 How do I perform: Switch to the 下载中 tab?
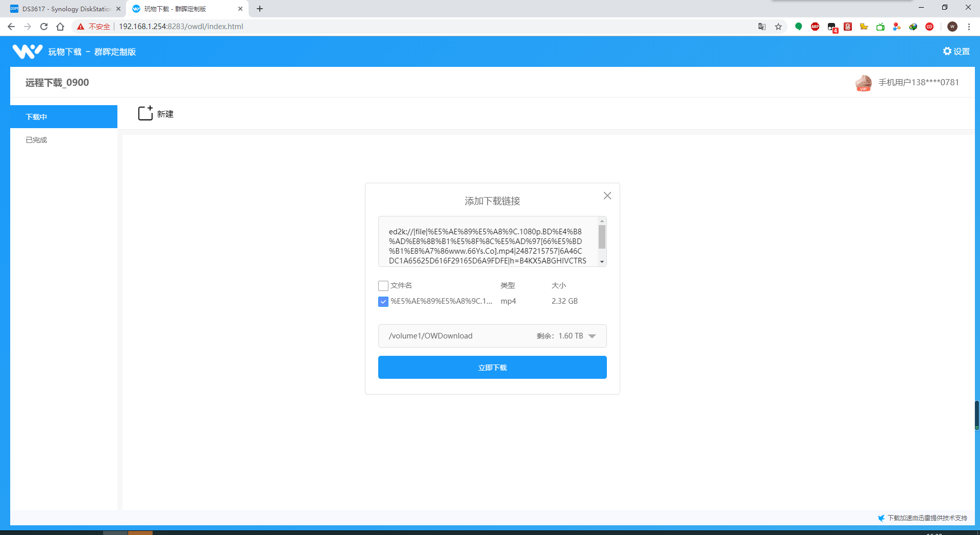click(64, 117)
